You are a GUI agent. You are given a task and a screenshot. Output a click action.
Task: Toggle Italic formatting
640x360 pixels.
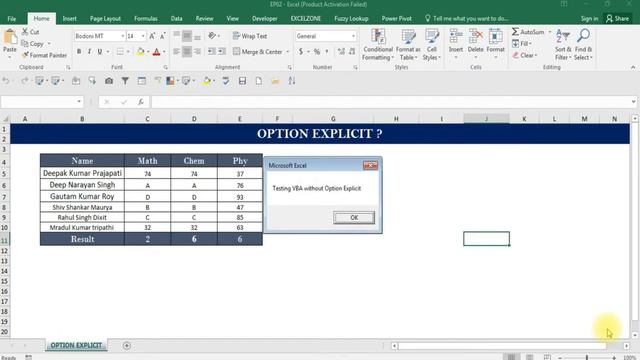coord(89,52)
